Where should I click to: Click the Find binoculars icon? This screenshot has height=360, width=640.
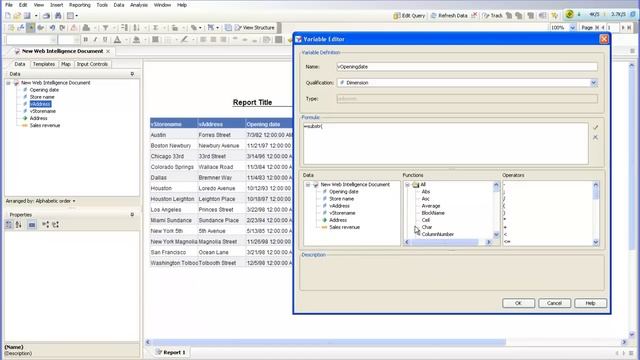tap(58, 16)
